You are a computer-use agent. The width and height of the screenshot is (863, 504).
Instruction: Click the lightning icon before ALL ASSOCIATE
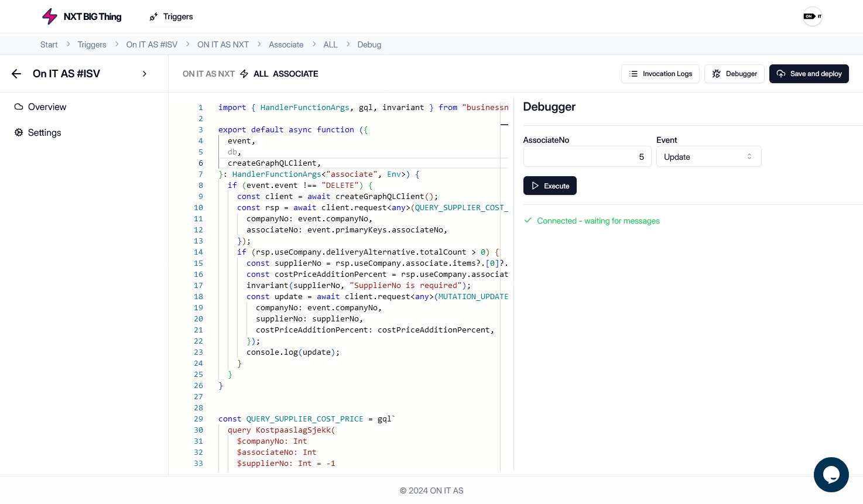tap(244, 74)
